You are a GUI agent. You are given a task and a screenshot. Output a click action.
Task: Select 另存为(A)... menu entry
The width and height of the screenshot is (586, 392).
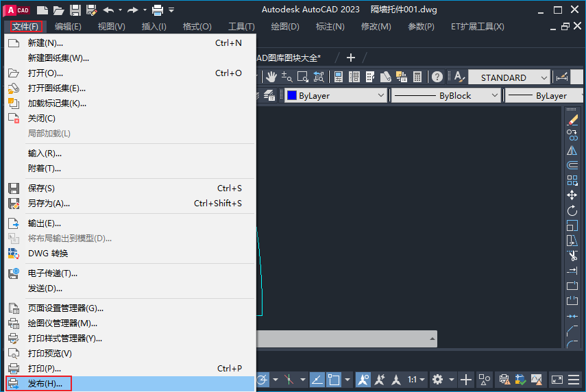coord(49,204)
